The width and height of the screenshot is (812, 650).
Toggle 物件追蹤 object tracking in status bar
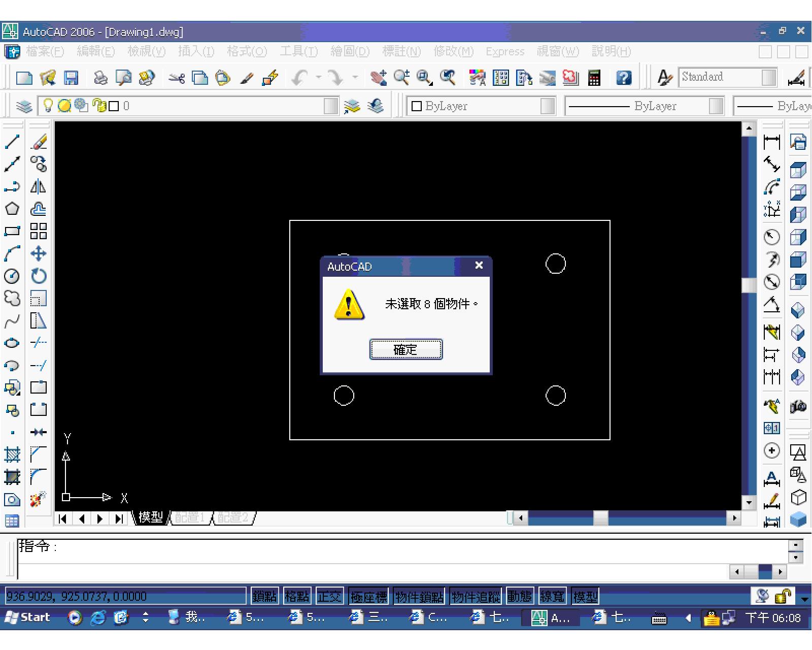tap(476, 596)
